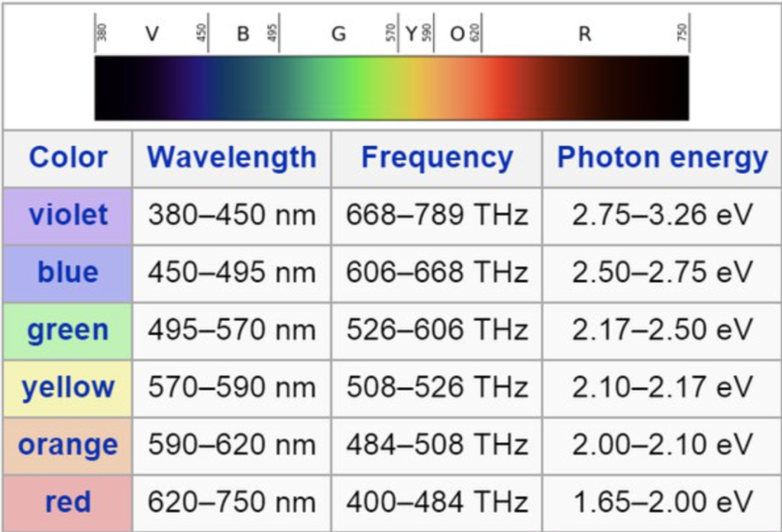The height and width of the screenshot is (532, 782).
Task: Click the violet color cell
Action: tap(67, 215)
